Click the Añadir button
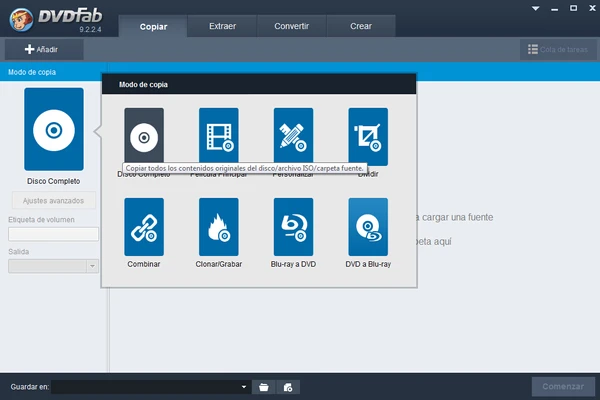 (x=44, y=49)
